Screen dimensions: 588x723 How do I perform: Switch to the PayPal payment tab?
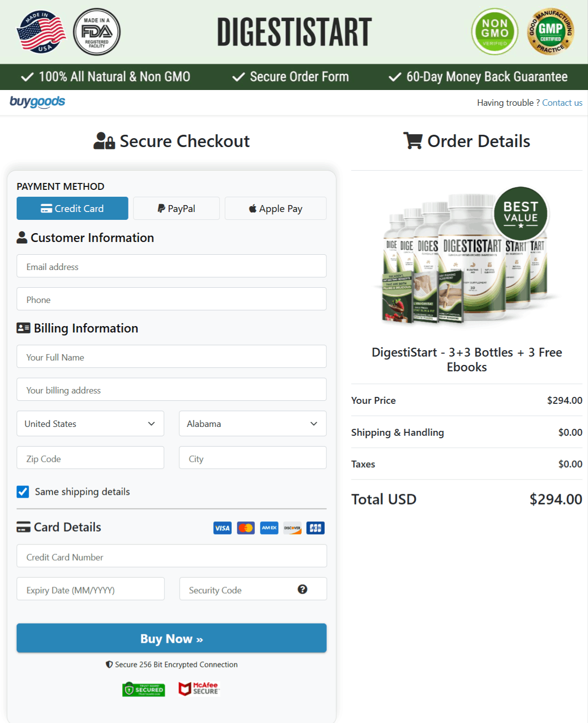click(176, 208)
